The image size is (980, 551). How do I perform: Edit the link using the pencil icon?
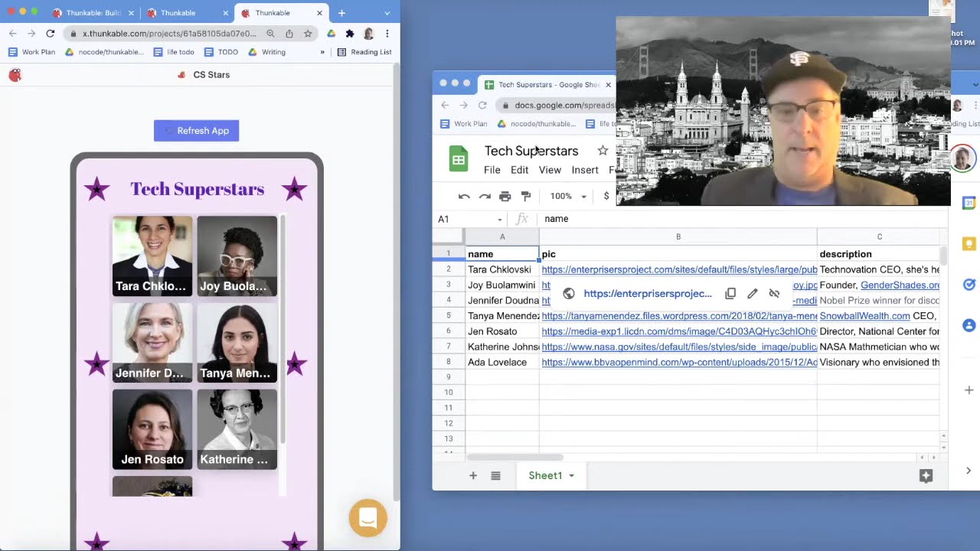coord(753,294)
